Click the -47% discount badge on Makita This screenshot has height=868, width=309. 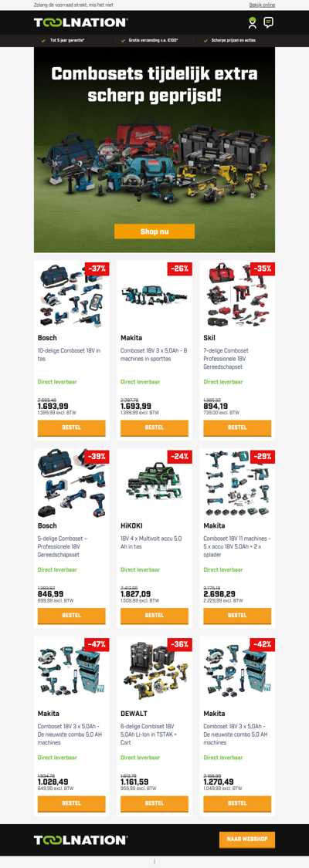pos(97,643)
